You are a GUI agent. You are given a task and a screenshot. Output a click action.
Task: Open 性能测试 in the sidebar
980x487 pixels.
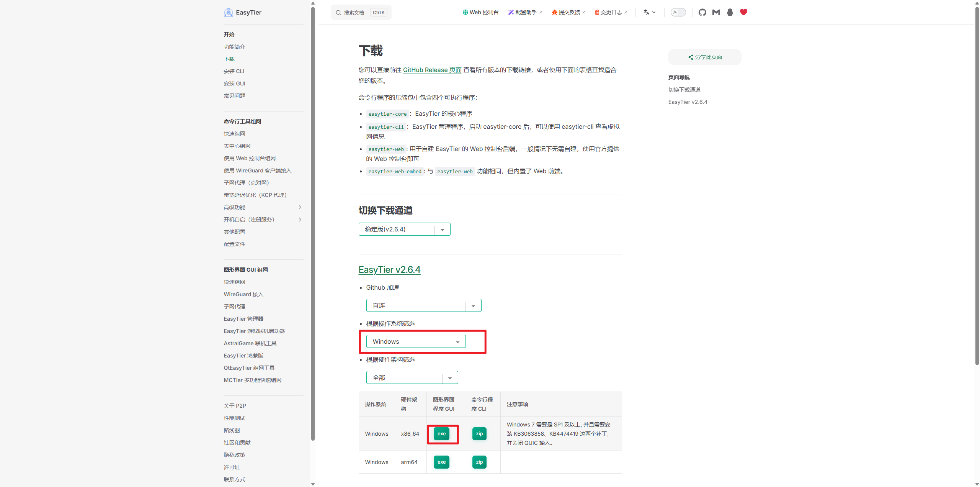tap(234, 418)
